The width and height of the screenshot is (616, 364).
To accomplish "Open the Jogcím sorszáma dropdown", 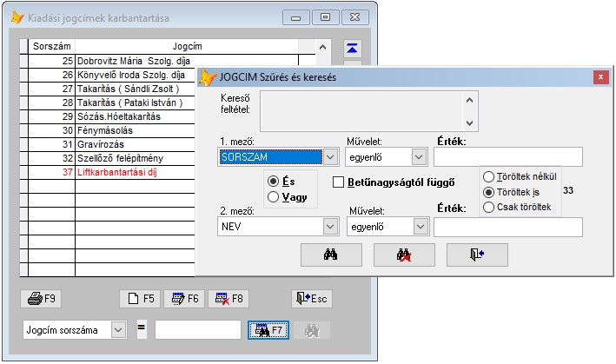I will 118,330.
